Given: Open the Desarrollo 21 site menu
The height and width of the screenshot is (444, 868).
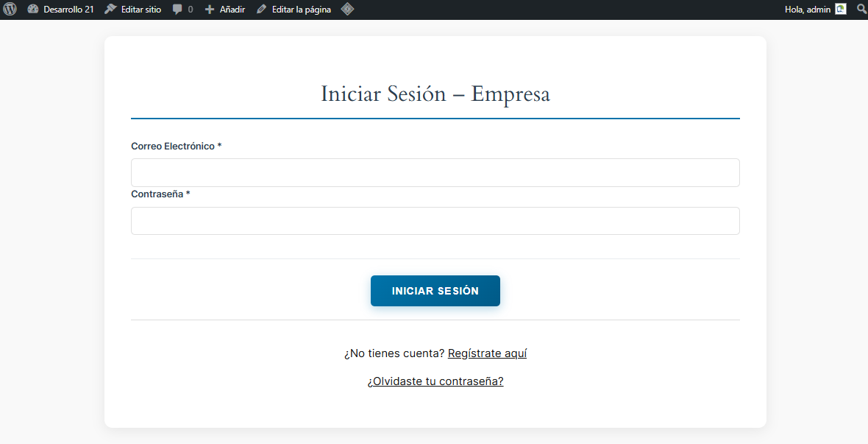Looking at the screenshot, I should pos(68,10).
